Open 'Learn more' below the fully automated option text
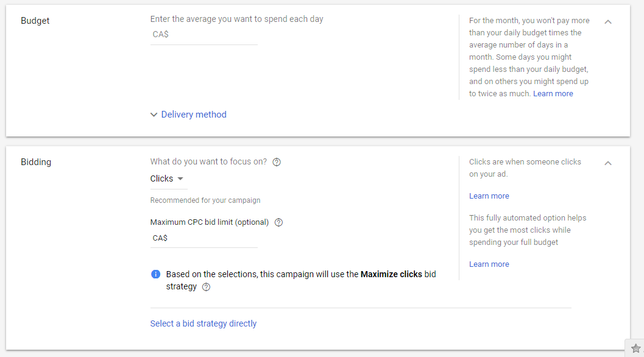The image size is (644, 357). [x=489, y=264]
